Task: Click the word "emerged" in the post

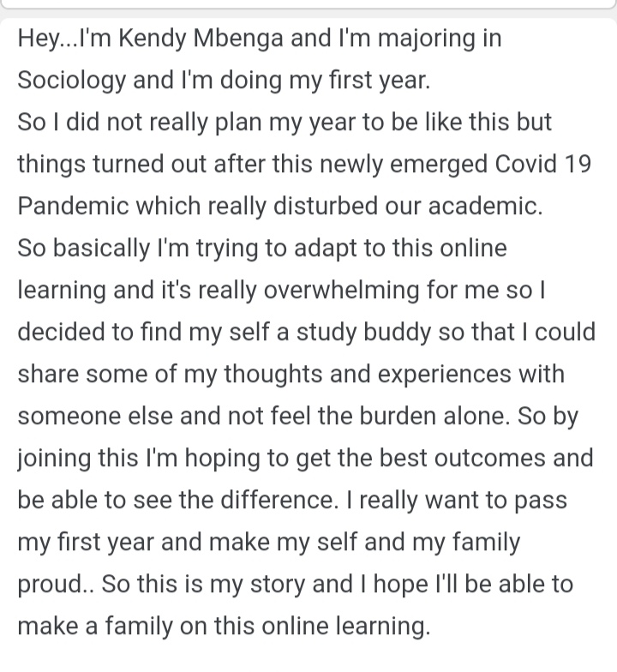Action: pos(439,165)
